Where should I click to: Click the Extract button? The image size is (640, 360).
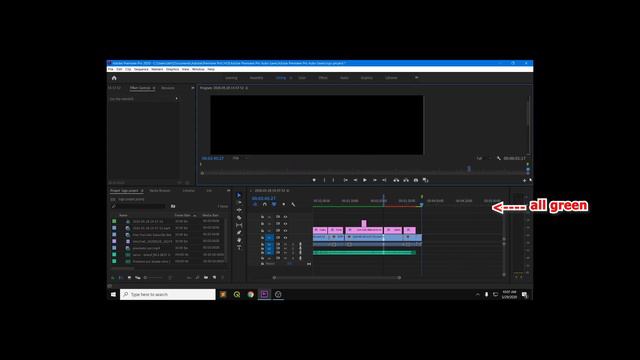[x=406, y=180]
